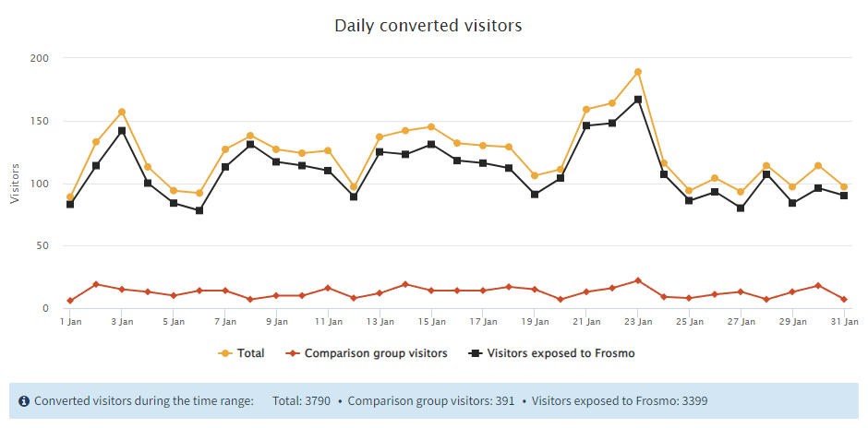This screenshot has width=868, height=428.
Task: Click the Daily converted visitors chart title
Action: 428,26
